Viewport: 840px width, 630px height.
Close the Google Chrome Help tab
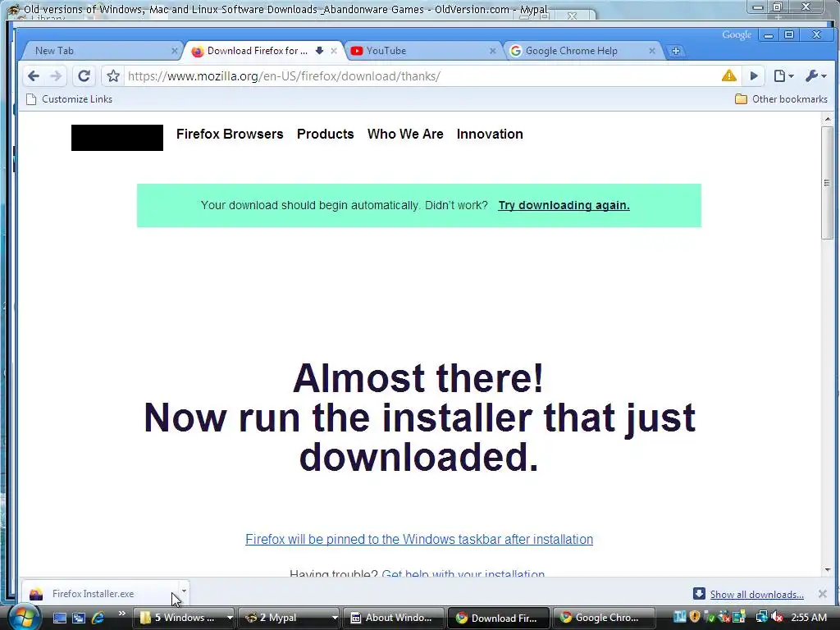652,51
